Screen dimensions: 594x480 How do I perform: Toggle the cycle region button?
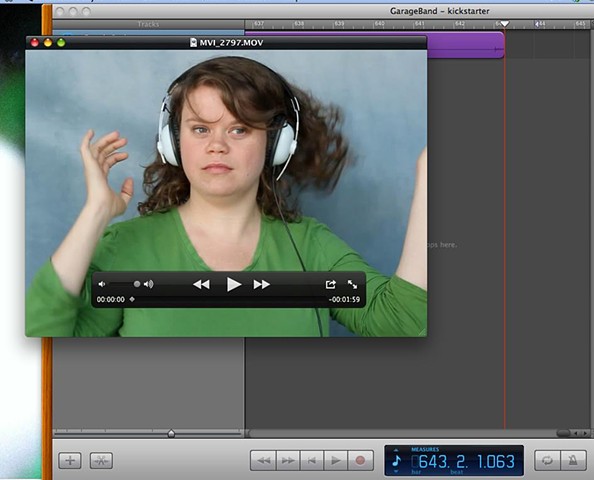[547, 461]
